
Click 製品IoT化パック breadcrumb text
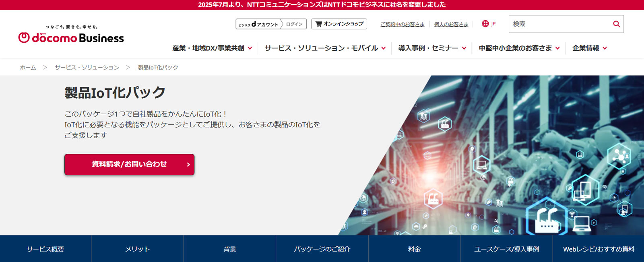click(x=158, y=68)
